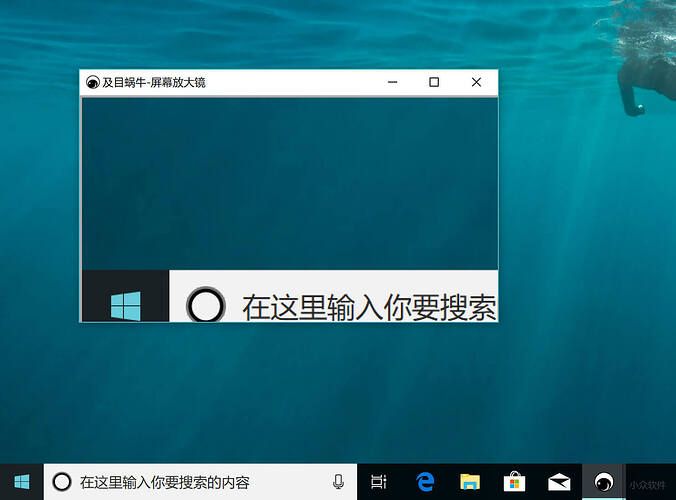Screen dimensions: 676x500
Task: Launch Microsoft Edge from the taskbar
Action: [425, 482]
